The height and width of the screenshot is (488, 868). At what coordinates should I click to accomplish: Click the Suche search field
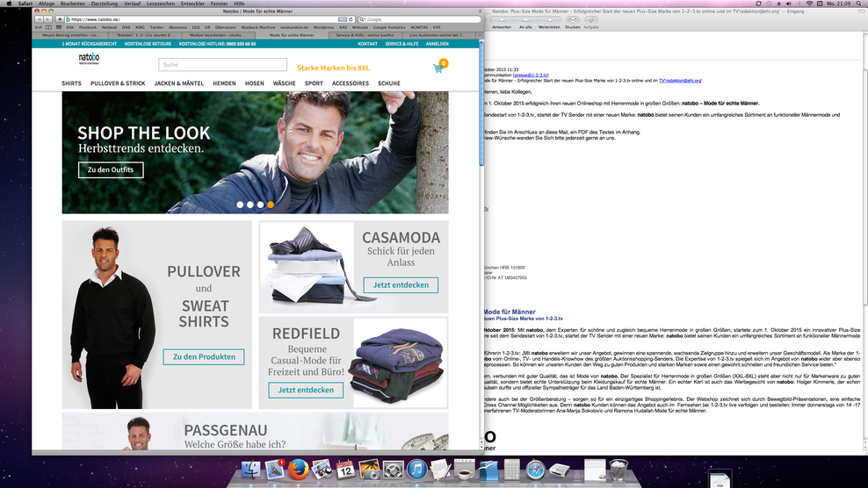point(222,65)
